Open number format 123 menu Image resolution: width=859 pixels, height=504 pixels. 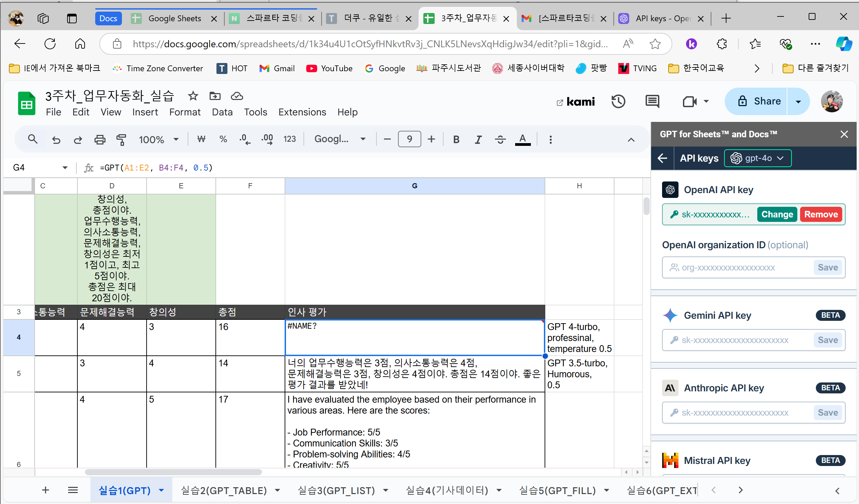click(x=289, y=139)
